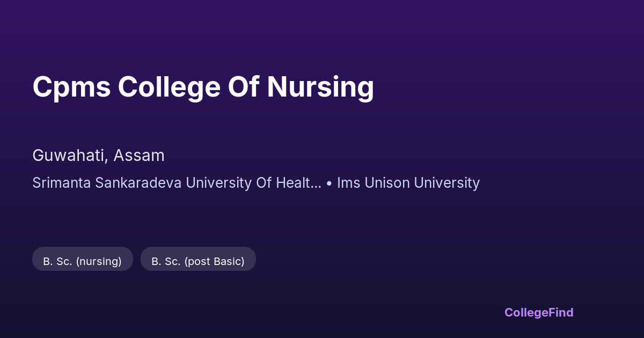Open Srimanta Sankaradeva University Of Healt... affiliation

pyautogui.click(x=177, y=183)
